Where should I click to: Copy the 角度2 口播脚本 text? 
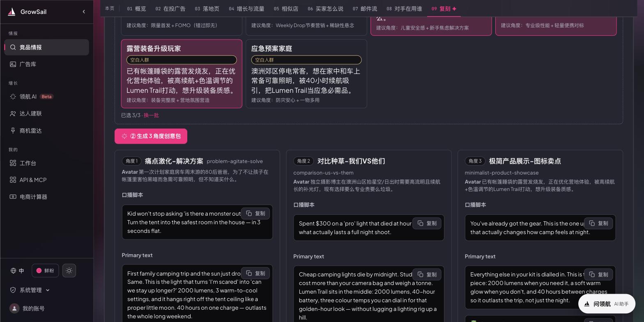pos(427,223)
